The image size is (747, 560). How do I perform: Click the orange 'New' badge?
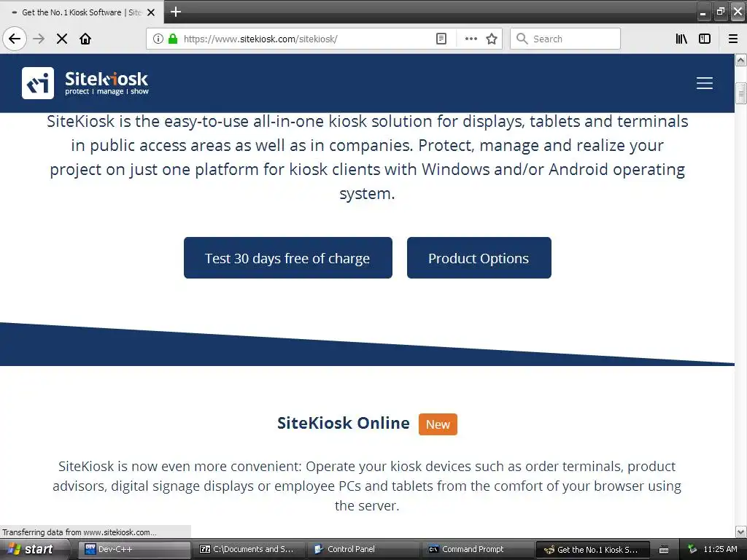438,424
